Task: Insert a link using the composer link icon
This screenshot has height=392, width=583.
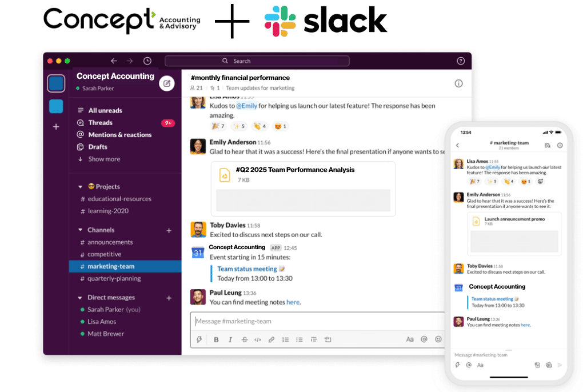Action: pyautogui.click(x=272, y=339)
